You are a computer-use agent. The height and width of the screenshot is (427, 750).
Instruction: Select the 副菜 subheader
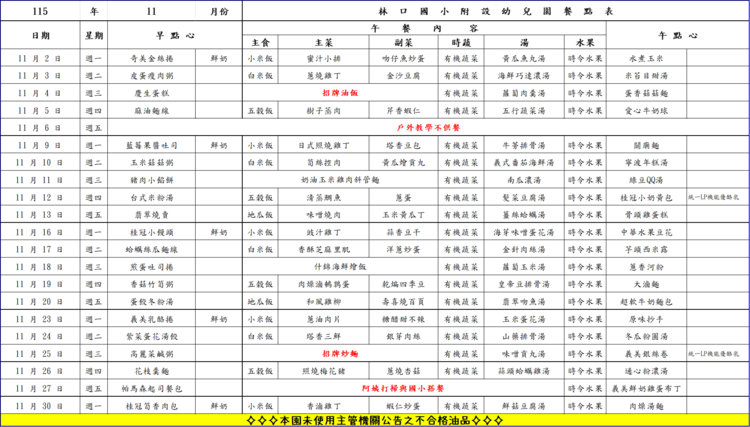[x=403, y=43]
